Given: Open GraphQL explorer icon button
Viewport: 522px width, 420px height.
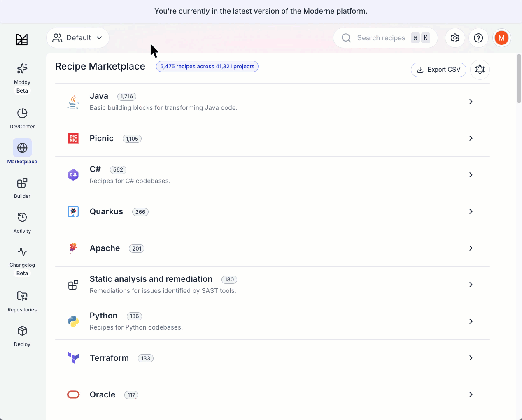Looking at the screenshot, I should coord(480,70).
